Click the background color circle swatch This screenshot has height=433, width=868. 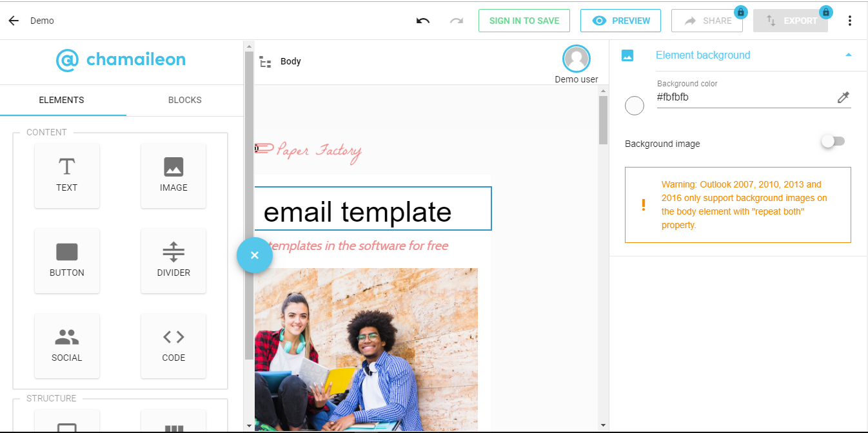point(635,105)
